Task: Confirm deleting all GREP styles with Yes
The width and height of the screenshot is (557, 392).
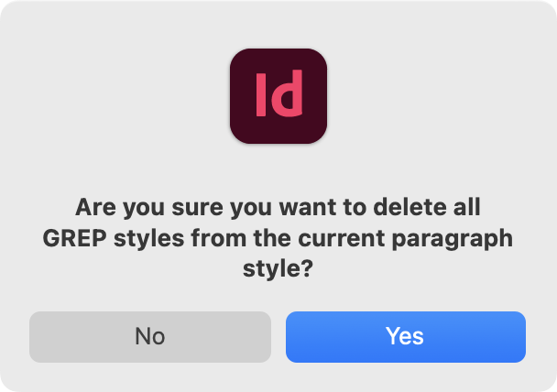Action: [405, 336]
